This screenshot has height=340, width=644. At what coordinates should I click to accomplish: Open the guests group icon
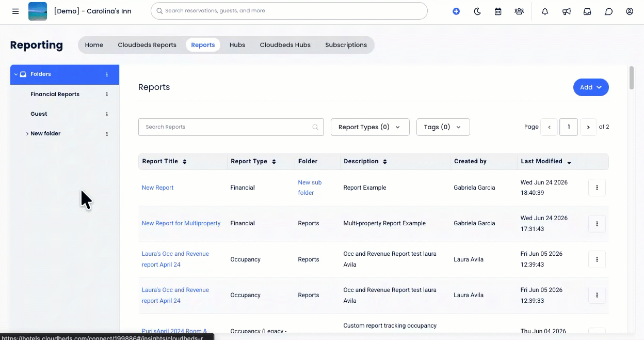519,11
